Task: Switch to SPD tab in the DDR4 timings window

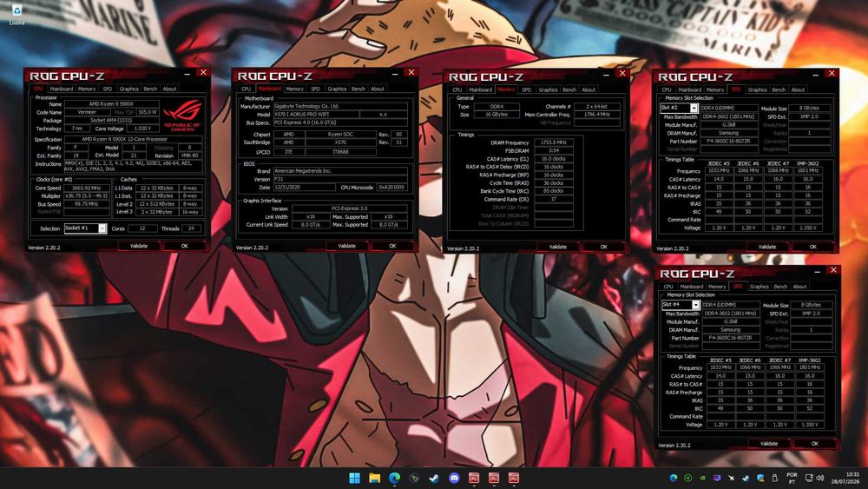Action: tap(527, 89)
